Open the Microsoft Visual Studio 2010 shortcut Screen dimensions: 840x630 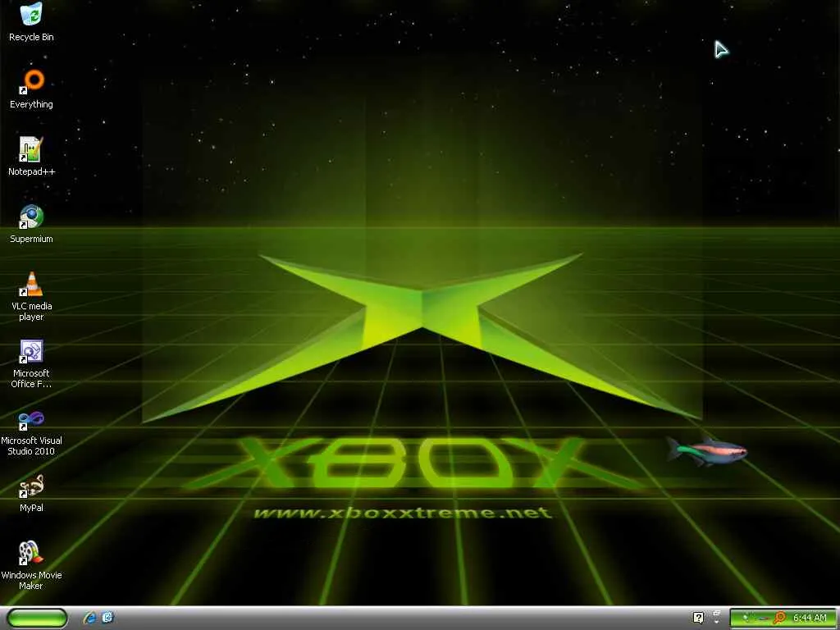coord(31,431)
